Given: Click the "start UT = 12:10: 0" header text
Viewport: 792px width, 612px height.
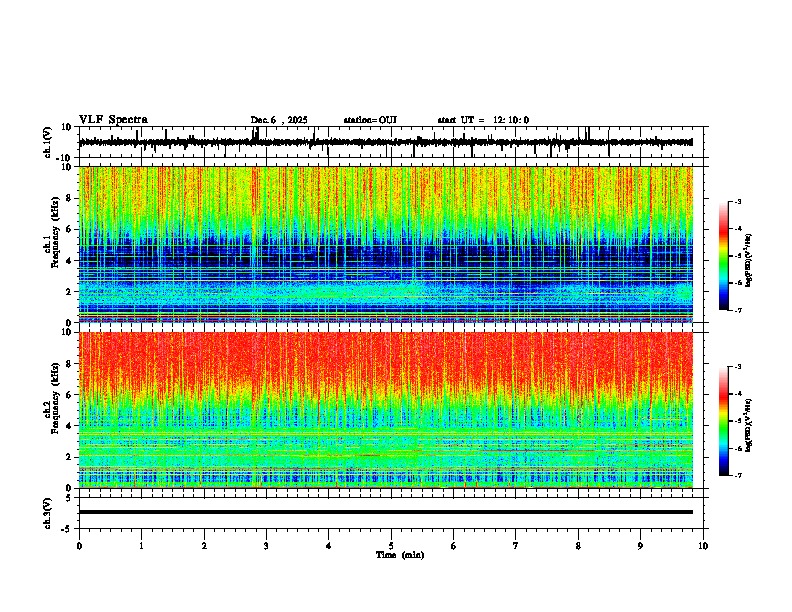Looking at the screenshot, I should [483, 120].
